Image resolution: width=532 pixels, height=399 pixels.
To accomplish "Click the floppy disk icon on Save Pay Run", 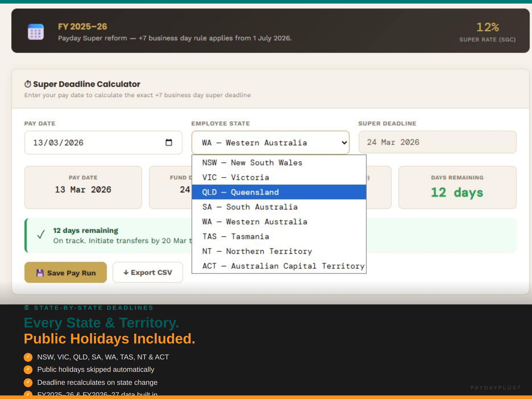I will point(40,273).
